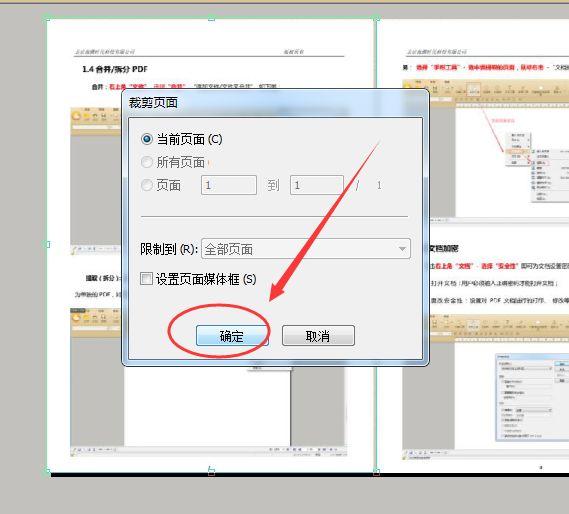
Task: Click the starting page number field
Action: [229, 185]
